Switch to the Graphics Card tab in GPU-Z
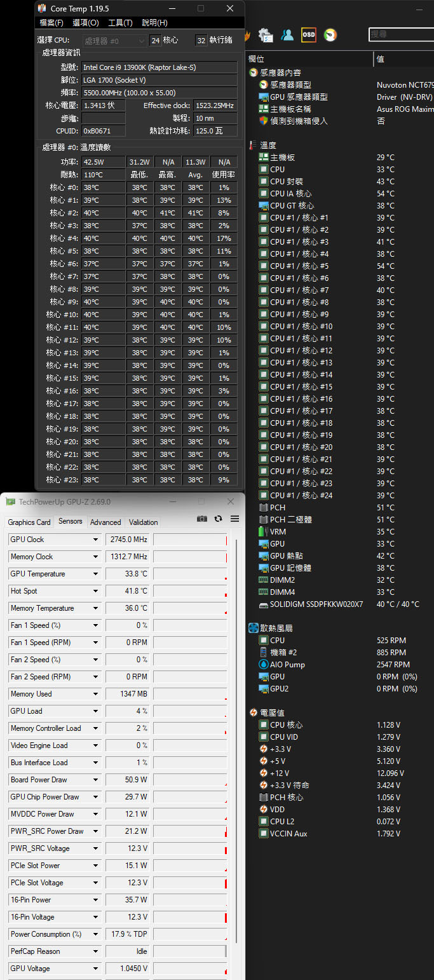The image size is (434, 980). pos(29,522)
